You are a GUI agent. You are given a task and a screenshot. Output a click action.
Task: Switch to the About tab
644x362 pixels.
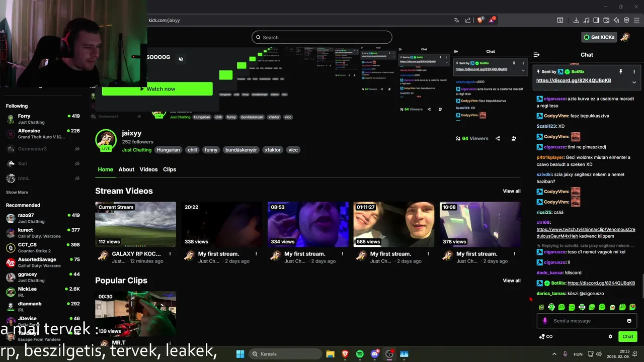coord(126,169)
